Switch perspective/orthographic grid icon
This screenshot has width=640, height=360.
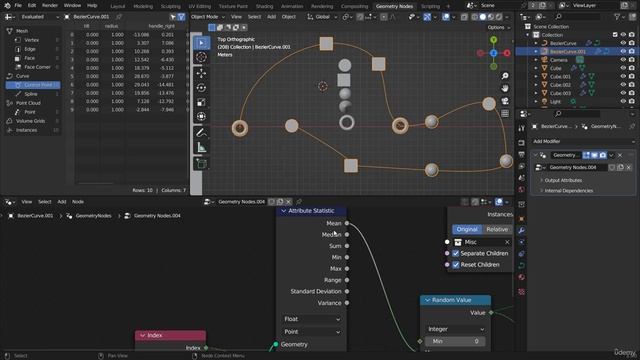click(x=505, y=113)
